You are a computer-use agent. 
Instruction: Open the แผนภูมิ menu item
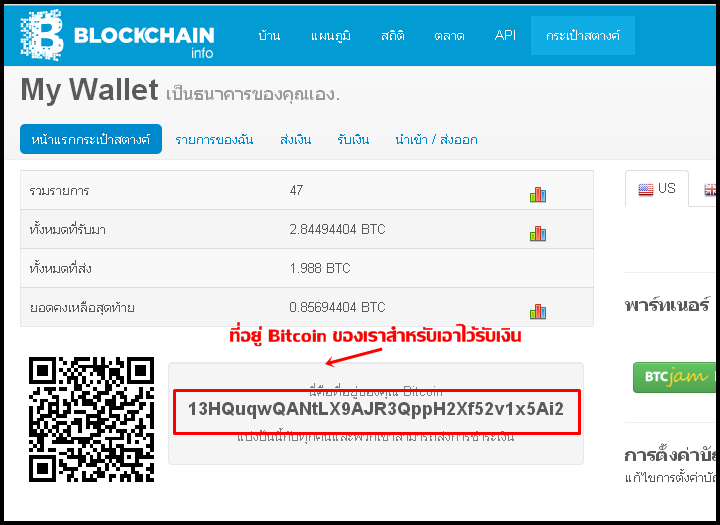(331, 36)
